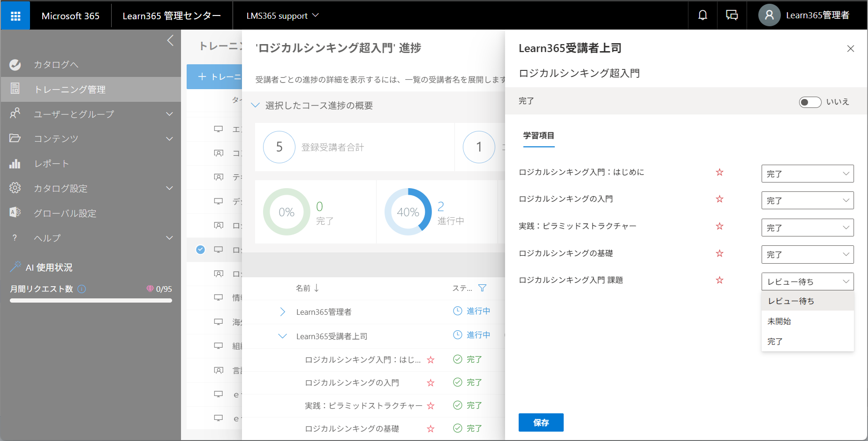Click the 保存 button
The width and height of the screenshot is (868, 441).
[541, 422]
